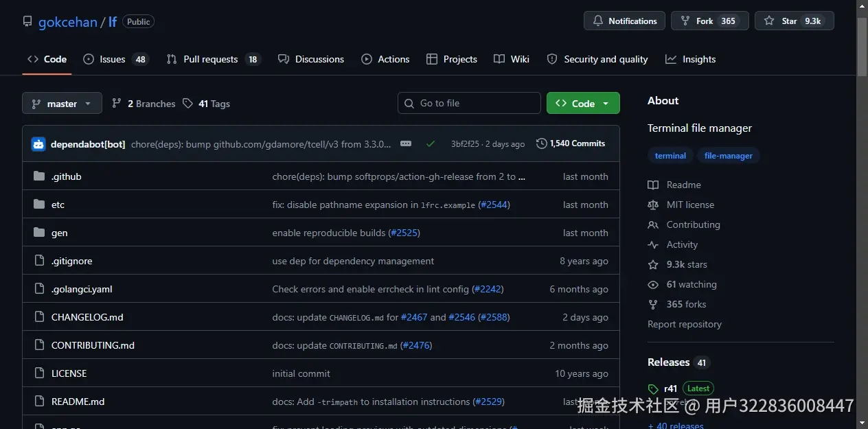Image resolution: width=868 pixels, height=429 pixels.
Task: Open the gokcehan owner profile link
Action: click(67, 22)
